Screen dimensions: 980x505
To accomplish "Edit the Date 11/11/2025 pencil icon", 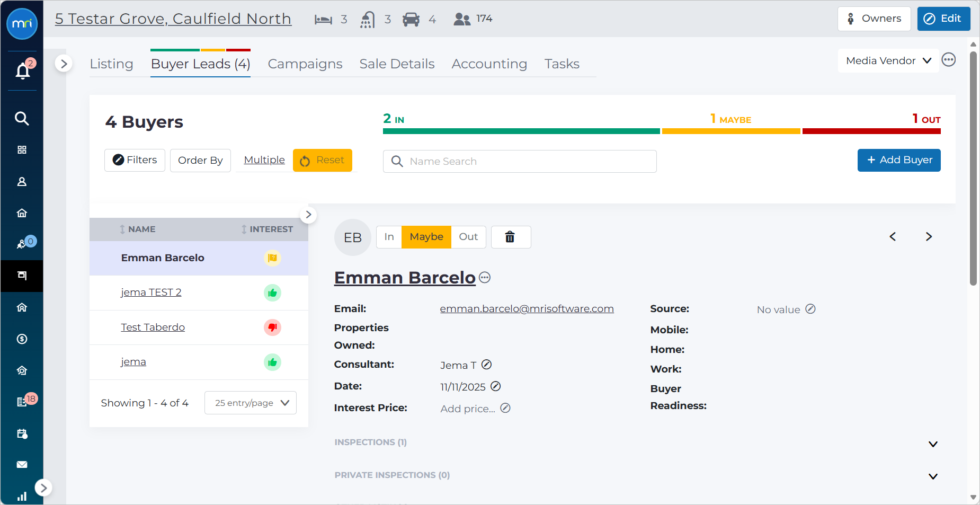I will click(496, 386).
